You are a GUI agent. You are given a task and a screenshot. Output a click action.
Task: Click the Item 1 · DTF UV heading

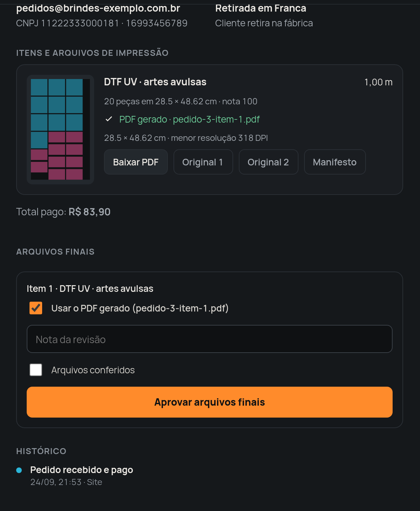tap(90, 289)
